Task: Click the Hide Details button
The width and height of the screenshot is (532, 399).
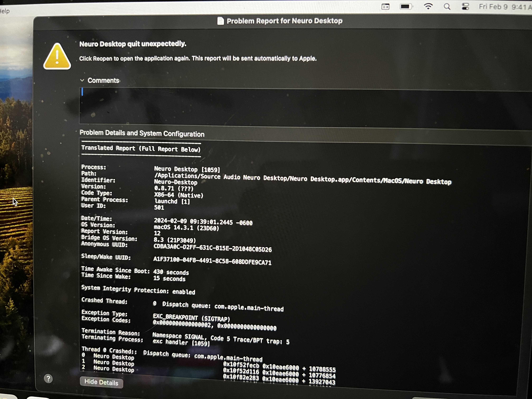Action: (101, 382)
